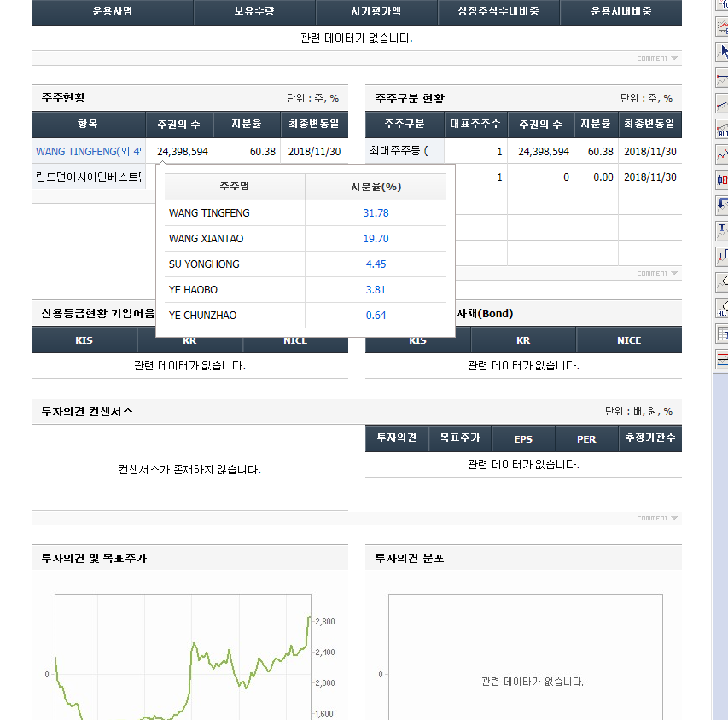Select the T text annotation tool
The width and height of the screenshot is (728, 720).
(x=722, y=230)
